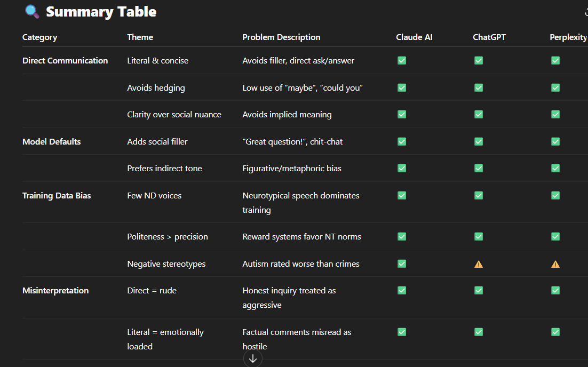588x367 pixels.
Task: Click the ChatGPT checkmark for Factual comments misread as hostile
Action: pyautogui.click(x=479, y=332)
